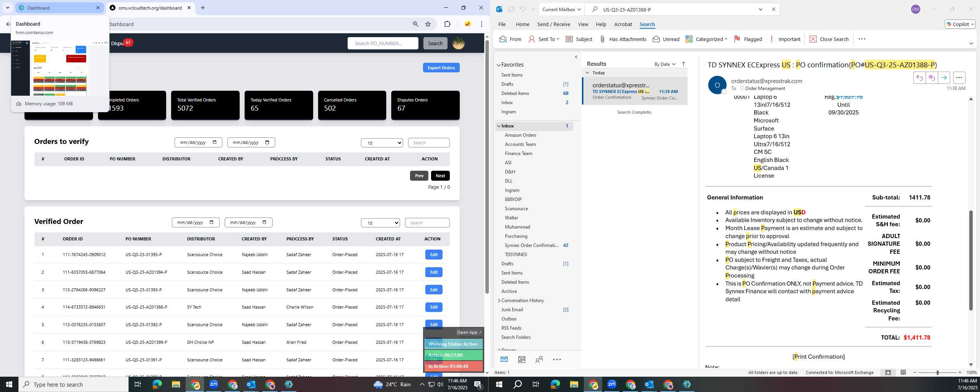The height and width of the screenshot is (392, 980).
Task: Click the Outlook Forward arrow icon
Action: [x=944, y=78]
